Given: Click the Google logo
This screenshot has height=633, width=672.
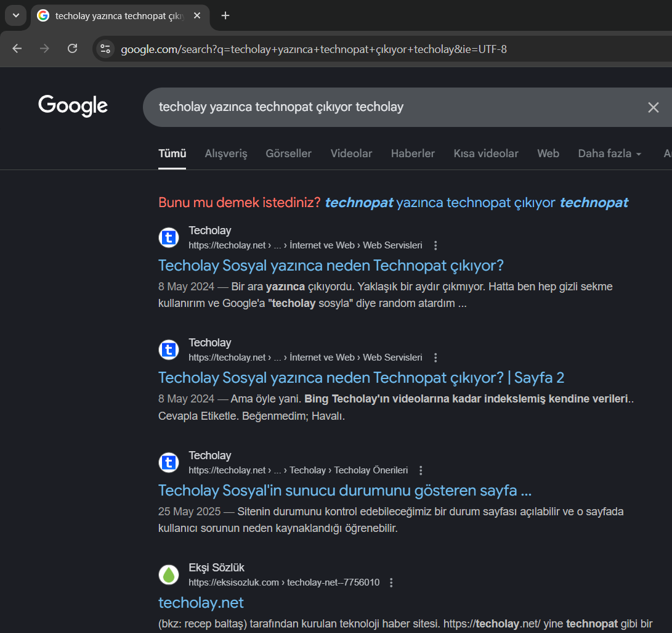Looking at the screenshot, I should point(73,105).
